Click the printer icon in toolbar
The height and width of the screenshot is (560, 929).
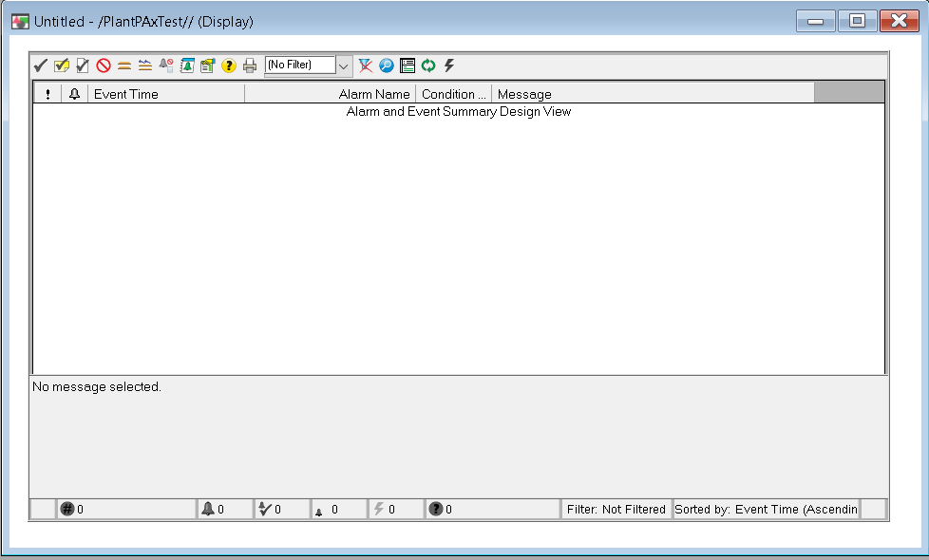click(250, 65)
